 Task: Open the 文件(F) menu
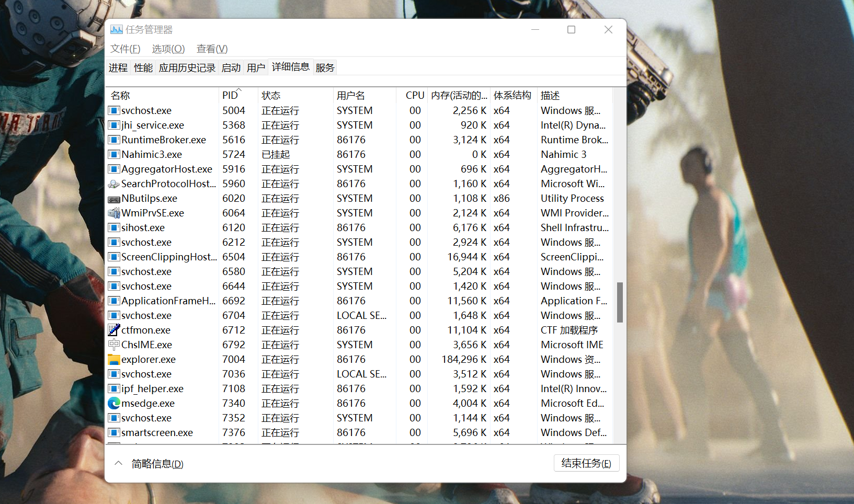125,49
